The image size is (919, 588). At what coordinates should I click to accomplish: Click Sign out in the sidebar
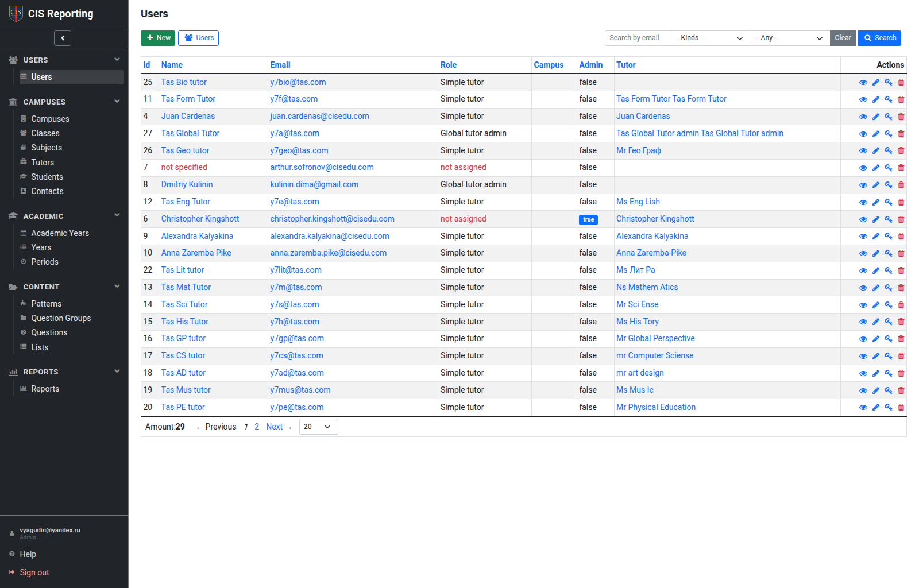coord(34,572)
